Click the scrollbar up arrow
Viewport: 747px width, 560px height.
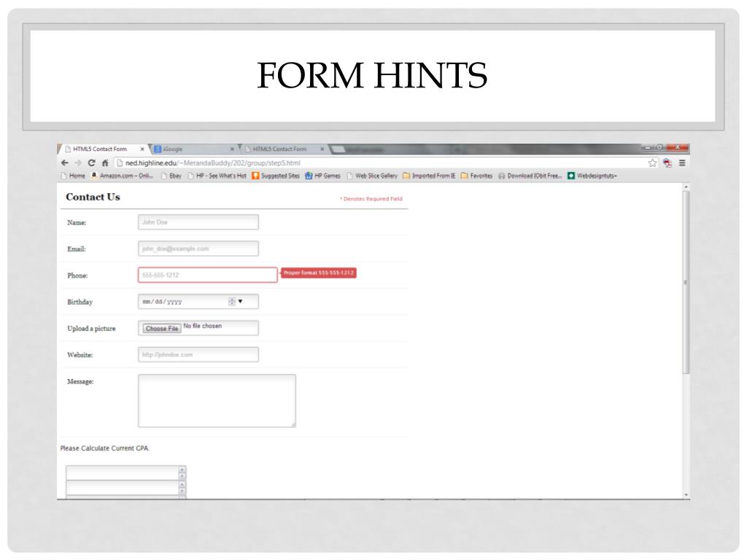pyautogui.click(x=686, y=187)
